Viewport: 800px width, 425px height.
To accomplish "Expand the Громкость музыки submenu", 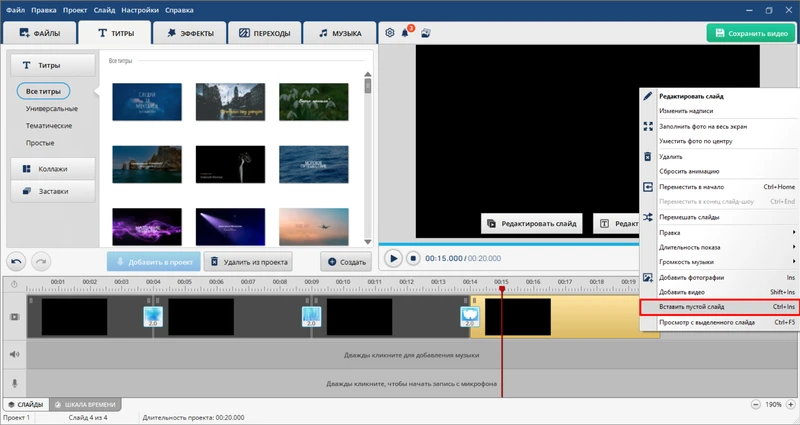I will point(719,262).
